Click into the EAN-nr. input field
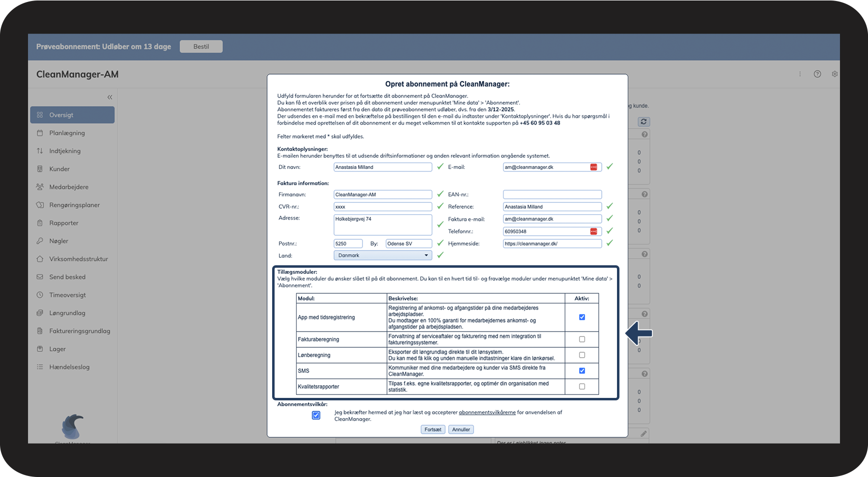 click(552, 195)
